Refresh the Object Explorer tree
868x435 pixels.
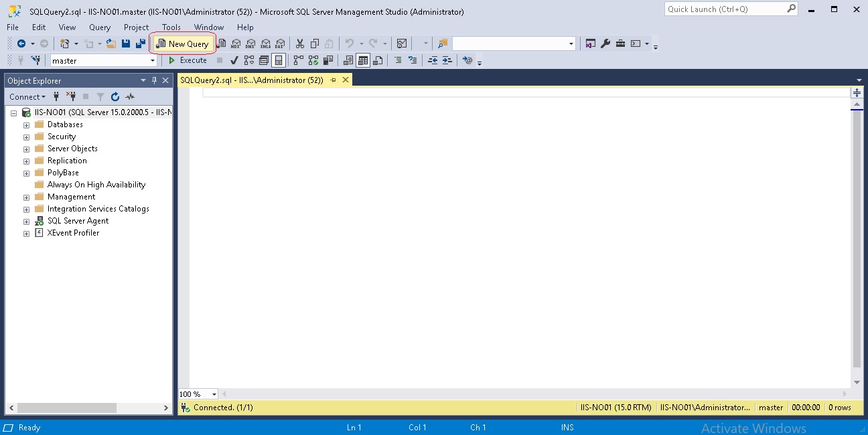click(x=114, y=96)
